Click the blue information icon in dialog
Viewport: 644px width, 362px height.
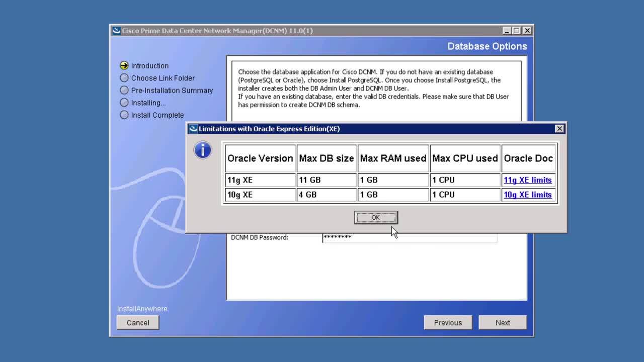203,150
